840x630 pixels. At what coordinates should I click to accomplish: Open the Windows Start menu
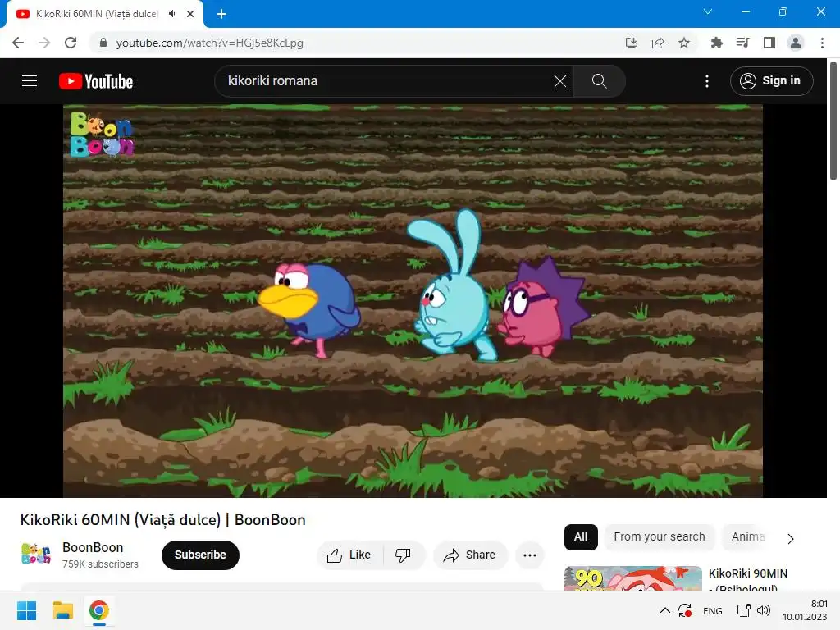pyautogui.click(x=27, y=610)
